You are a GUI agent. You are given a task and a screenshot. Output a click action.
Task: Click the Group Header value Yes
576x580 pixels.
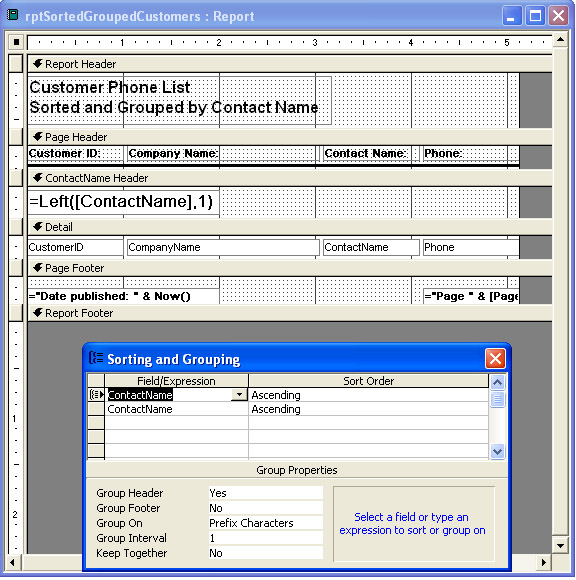[266, 493]
